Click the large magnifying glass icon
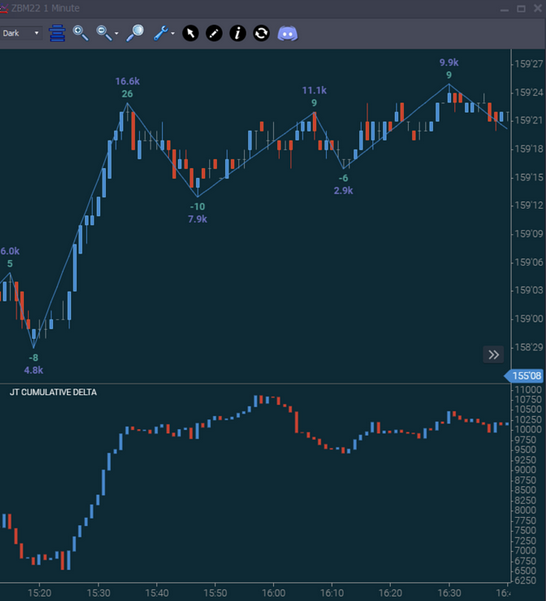This screenshot has width=546, height=601. click(x=135, y=33)
